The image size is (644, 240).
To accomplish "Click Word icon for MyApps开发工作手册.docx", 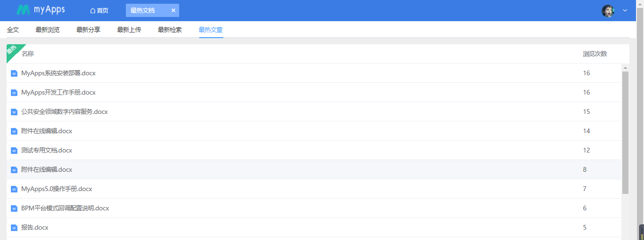I will (14, 93).
